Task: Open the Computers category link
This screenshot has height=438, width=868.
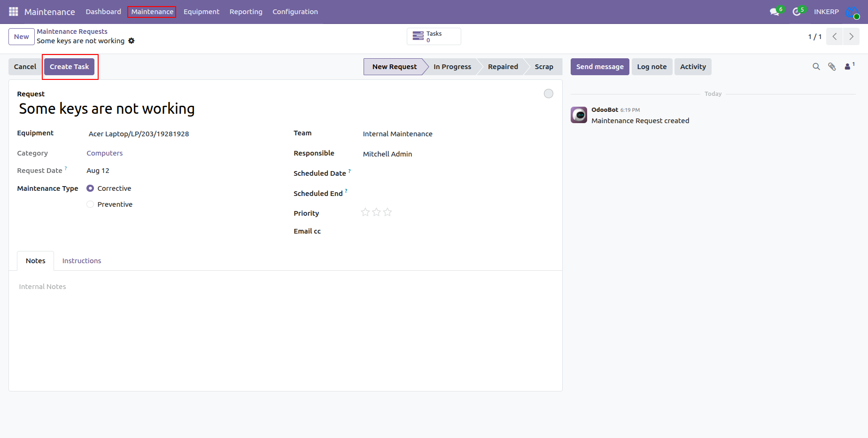Action: click(105, 153)
